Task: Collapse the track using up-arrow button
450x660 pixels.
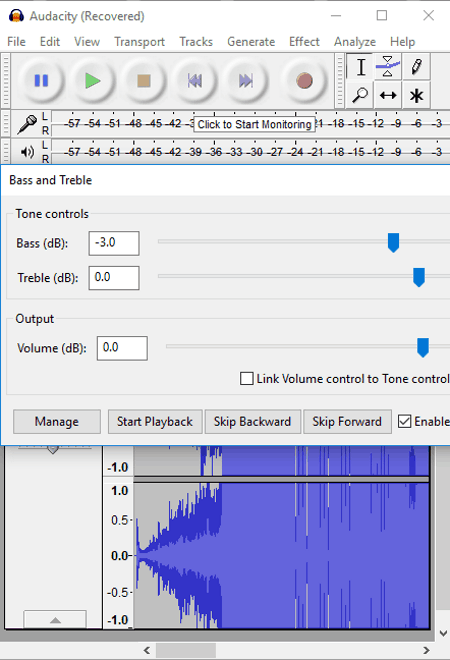Action: click(x=55, y=620)
